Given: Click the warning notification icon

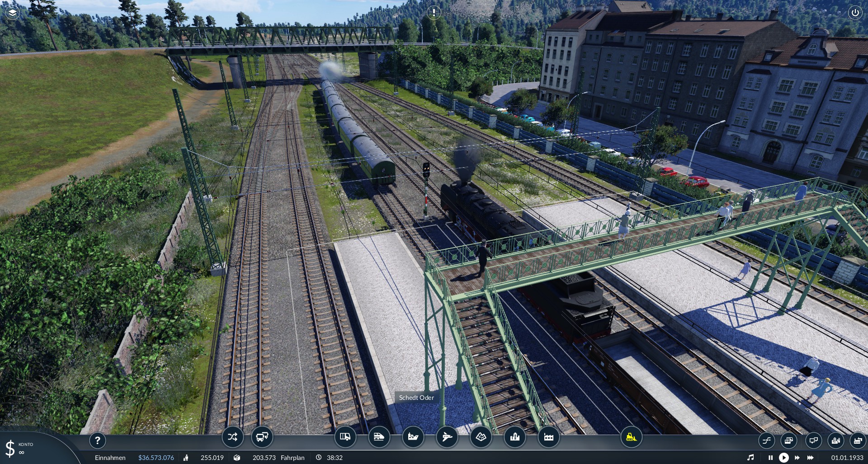Looking at the screenshot, I should click(x=434, y=13).
